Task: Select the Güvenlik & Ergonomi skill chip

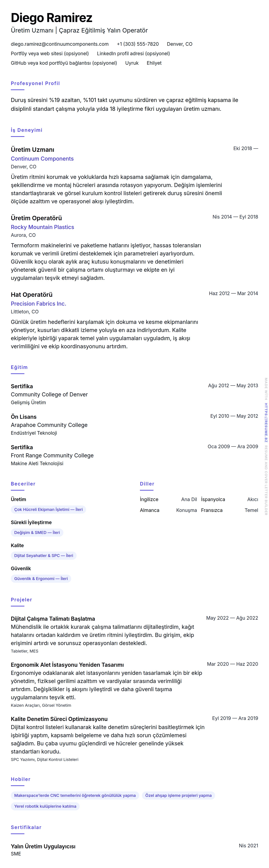Action: click(41, 578)
